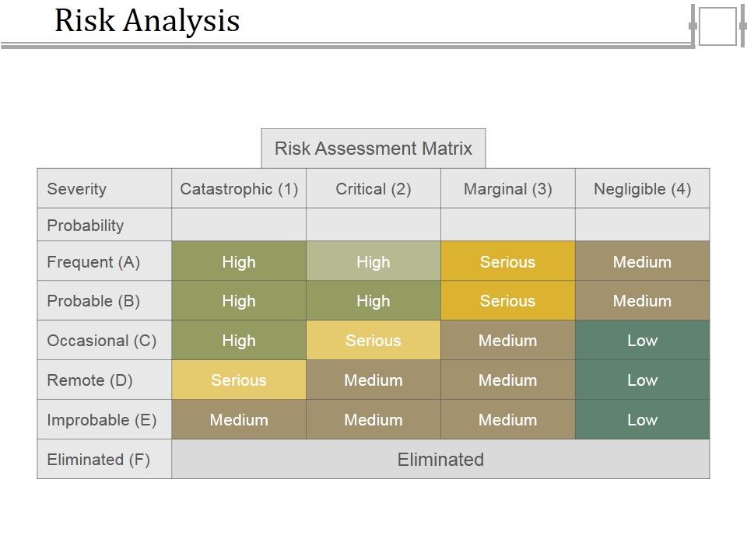747x560 pixels.
Task: Select the yellow "Serious" cell in Remote row
Action: click(x=239, y=380)
